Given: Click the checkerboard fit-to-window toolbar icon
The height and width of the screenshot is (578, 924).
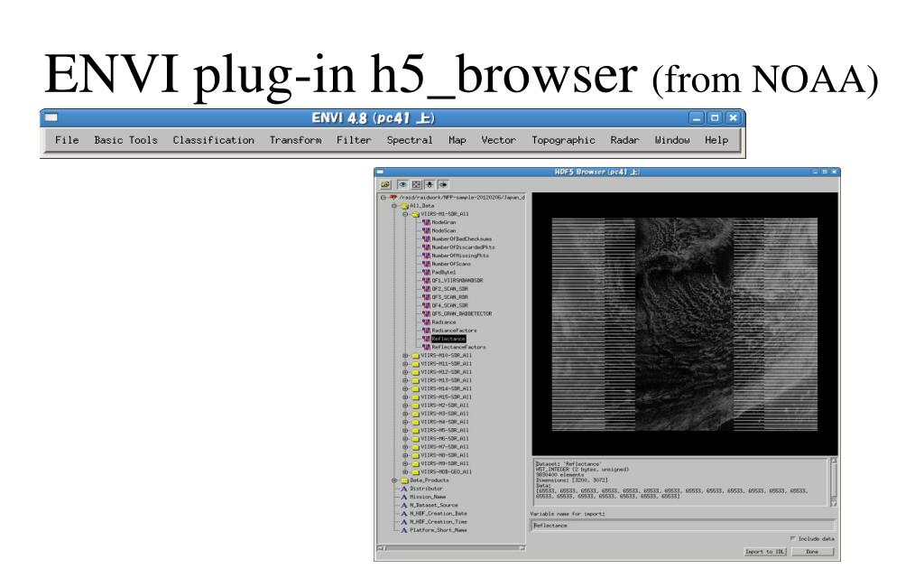Looking at the screenshot, I should pos(417,184).
